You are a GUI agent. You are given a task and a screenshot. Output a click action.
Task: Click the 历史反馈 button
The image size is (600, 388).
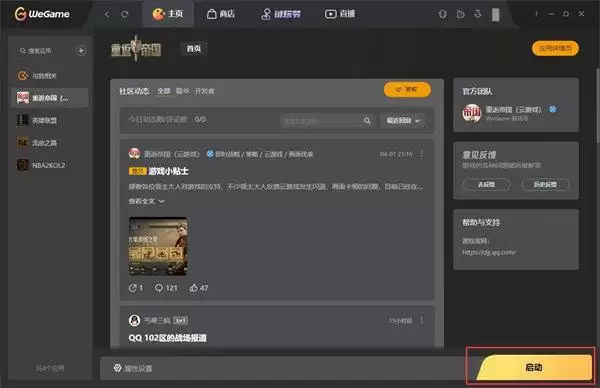coord(545,184)
